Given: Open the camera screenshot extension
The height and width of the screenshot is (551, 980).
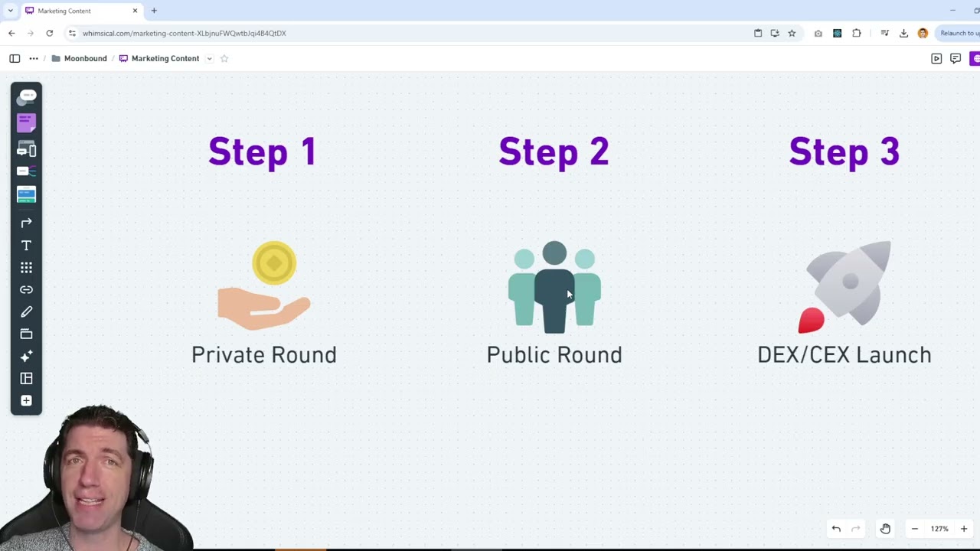Looking at the screenshot, I should click(x=818, y=33).
